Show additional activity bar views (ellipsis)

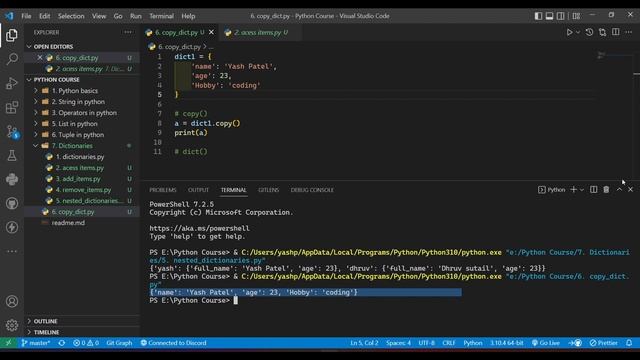point(12,251)
